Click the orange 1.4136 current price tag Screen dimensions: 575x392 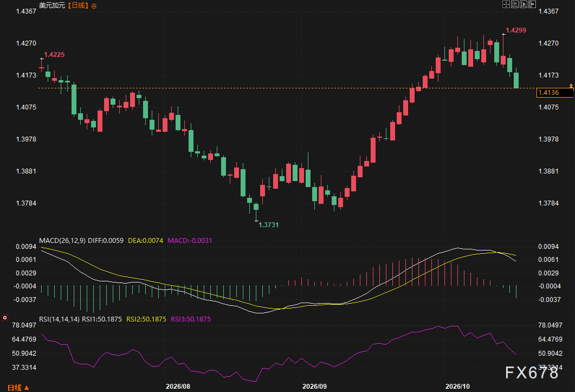[x=554, y=93]
